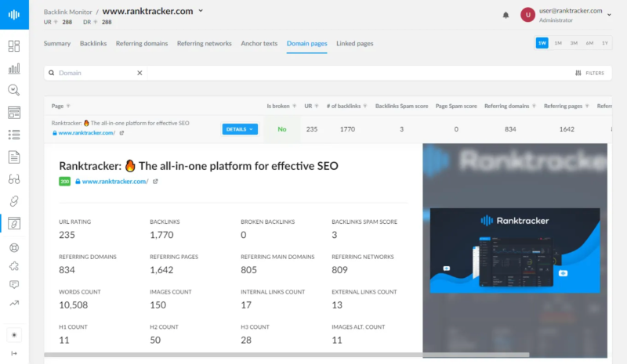Open the user account dropdown chevron
Viewport: 627px width, 364px height.
point(609,15)
